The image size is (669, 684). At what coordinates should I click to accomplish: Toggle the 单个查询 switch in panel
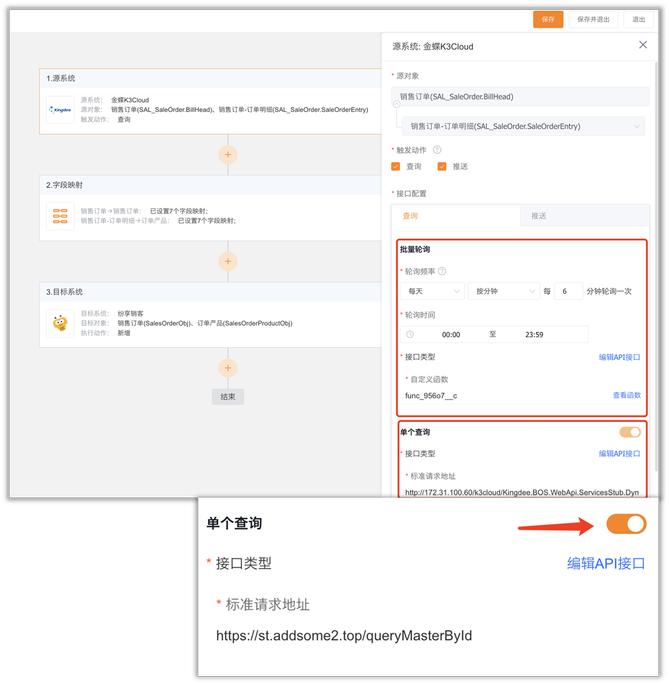point(630,432)
